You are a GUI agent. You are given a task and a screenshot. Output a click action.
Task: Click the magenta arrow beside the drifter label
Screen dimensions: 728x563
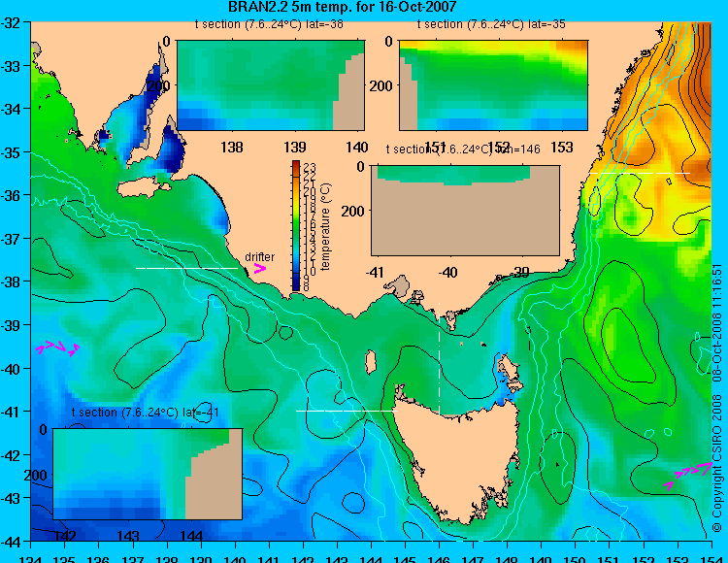[259, 268]
